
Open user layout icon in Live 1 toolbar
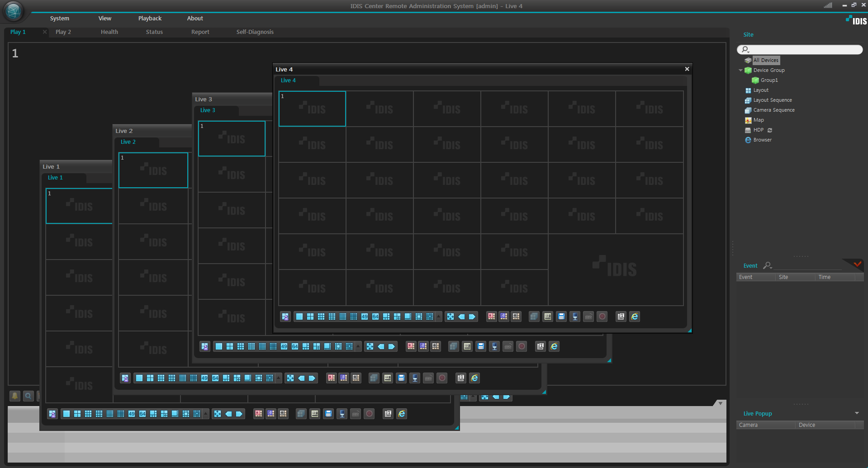pos(52,414)
